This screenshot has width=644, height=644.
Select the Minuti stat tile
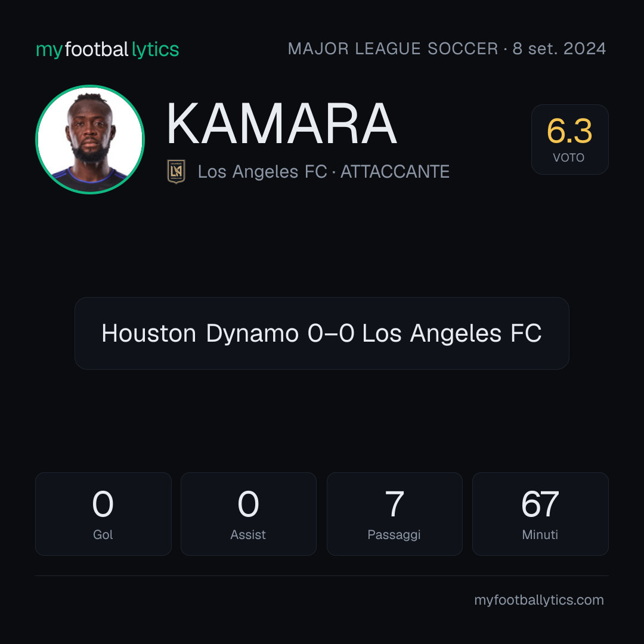click(540, 514)
